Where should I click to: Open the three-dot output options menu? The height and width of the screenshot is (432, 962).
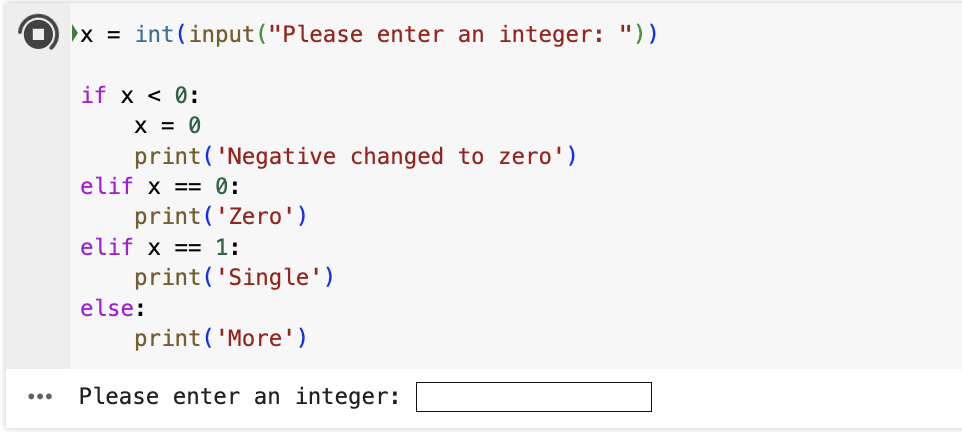click(x=40, y=397)
